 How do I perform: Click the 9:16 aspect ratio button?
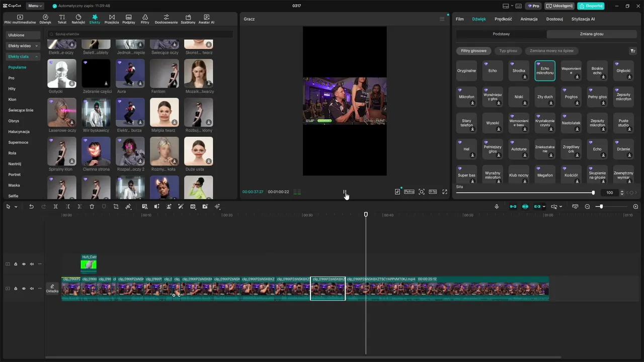point(433,192)
